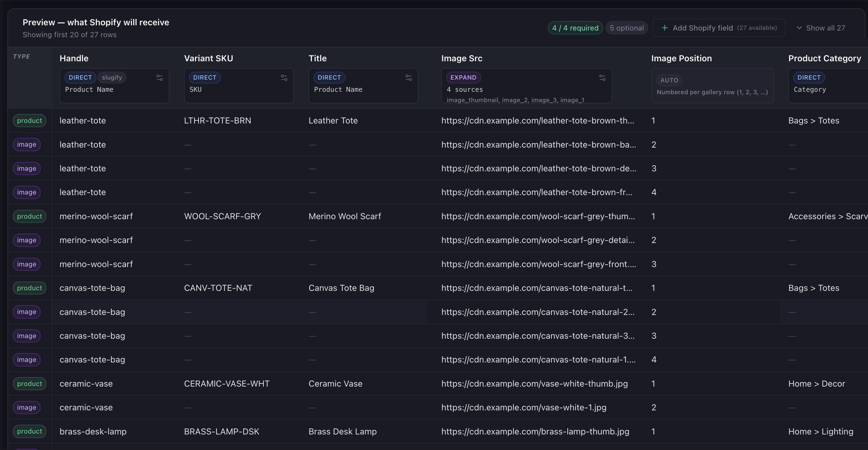Select the Product Category column header
Screen dimensions: 868x450
pyautogui.click(x=825, y=58)
